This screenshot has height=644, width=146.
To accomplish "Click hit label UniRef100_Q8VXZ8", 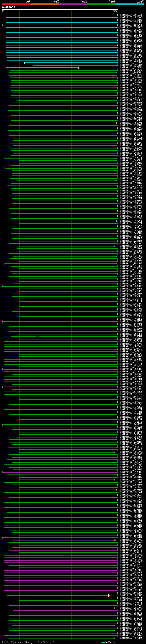I will pos(131,37).
